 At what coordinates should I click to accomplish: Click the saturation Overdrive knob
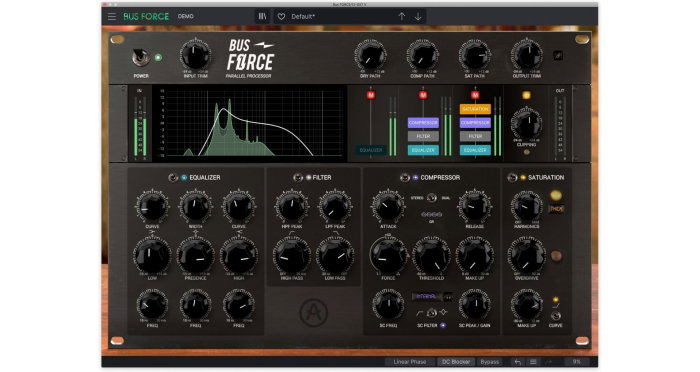(x=526, y=255)
